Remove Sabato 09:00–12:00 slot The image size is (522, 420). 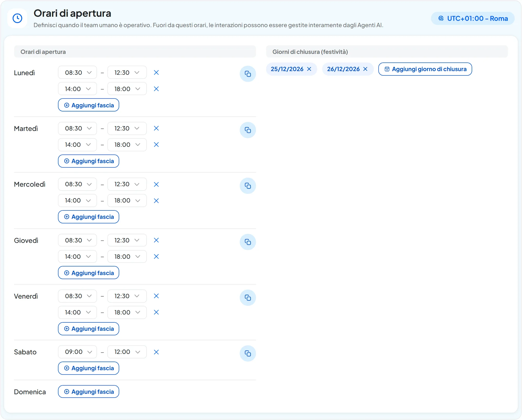pos(156,352)
